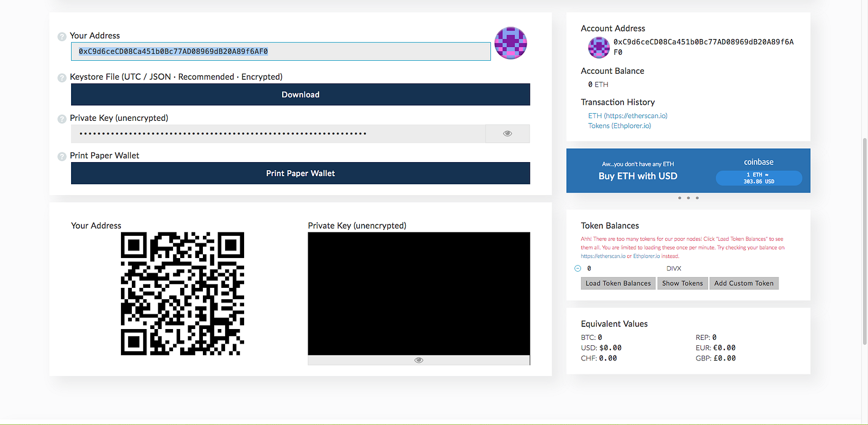
Task: Click the DIVX token label
Action: point(674,268)
